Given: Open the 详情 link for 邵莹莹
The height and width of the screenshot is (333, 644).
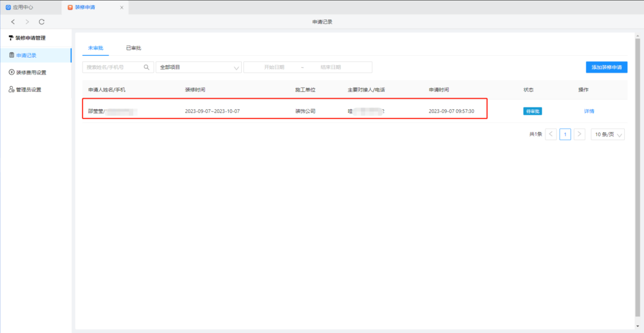Looking at the screenshot, I should (589, 111).
